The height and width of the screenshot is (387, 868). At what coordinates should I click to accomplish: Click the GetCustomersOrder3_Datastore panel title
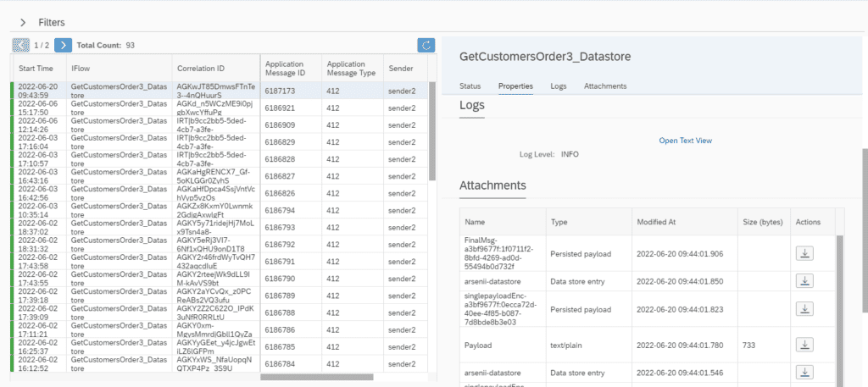click(x=545, y=57)
